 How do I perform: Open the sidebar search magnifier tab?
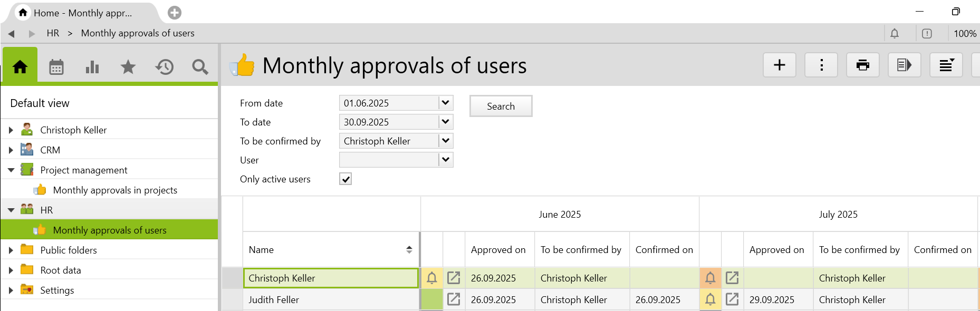[200, 67]
